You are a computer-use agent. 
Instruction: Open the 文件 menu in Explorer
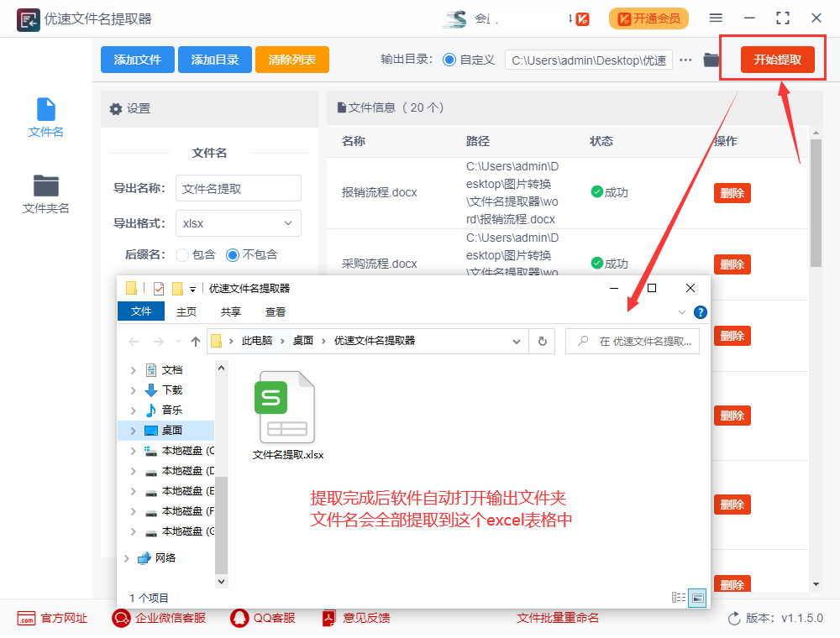pos(140,311)
